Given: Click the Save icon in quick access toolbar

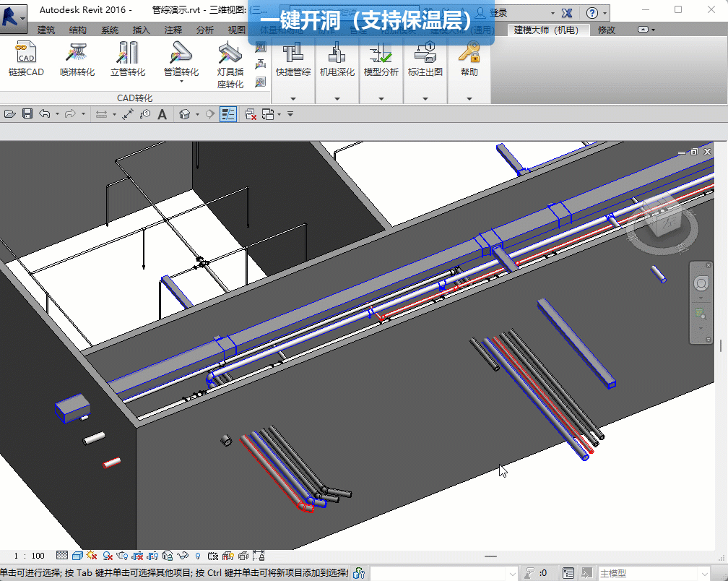Looking at the screenshot, I should [27, 114].
